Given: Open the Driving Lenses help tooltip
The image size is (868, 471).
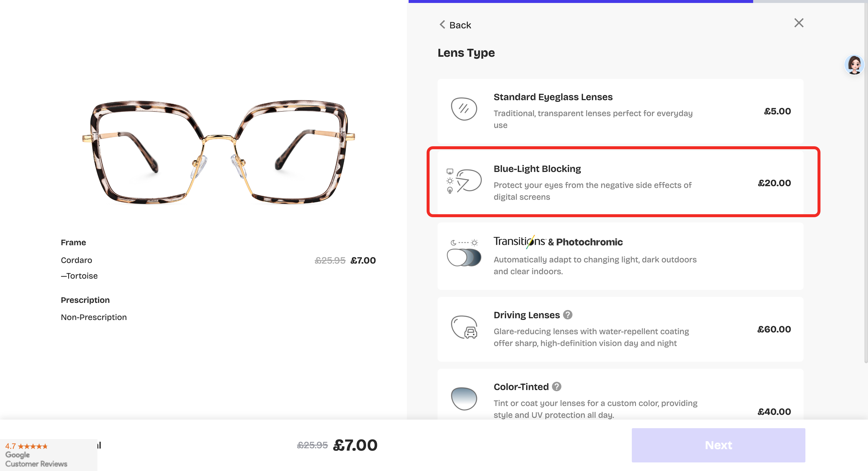Looking at the screenshot, I should [x=567, y=315].
